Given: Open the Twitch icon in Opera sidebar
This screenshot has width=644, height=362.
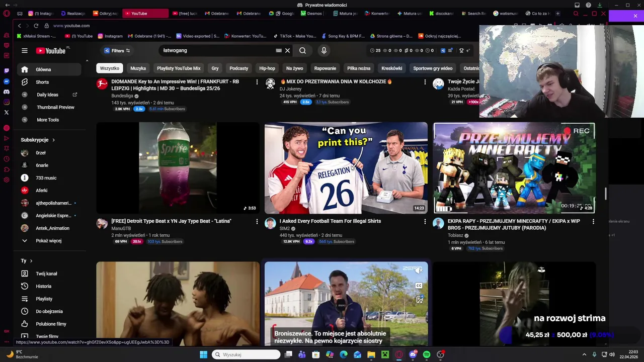Looking at the screenshot, I should coord(7,71).
